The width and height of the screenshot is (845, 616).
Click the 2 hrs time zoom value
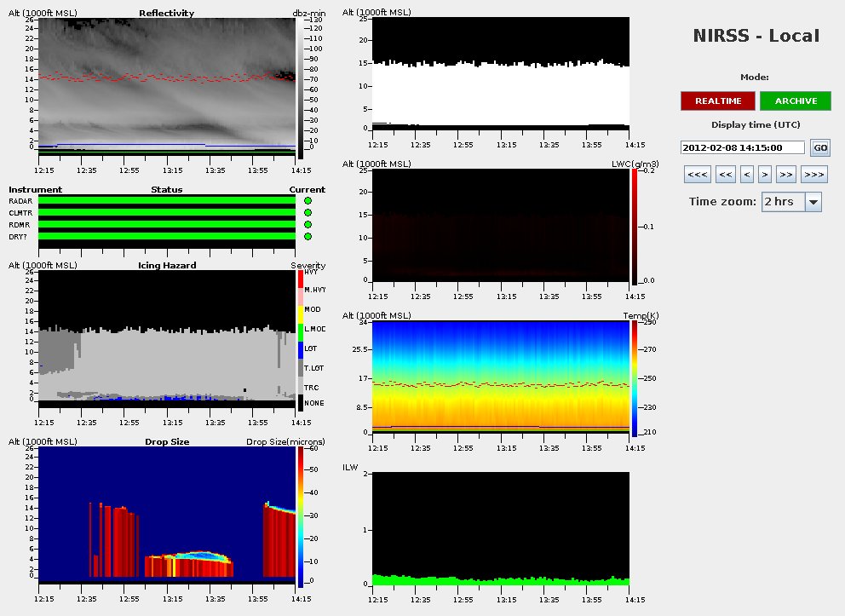[x=782, y=202]
